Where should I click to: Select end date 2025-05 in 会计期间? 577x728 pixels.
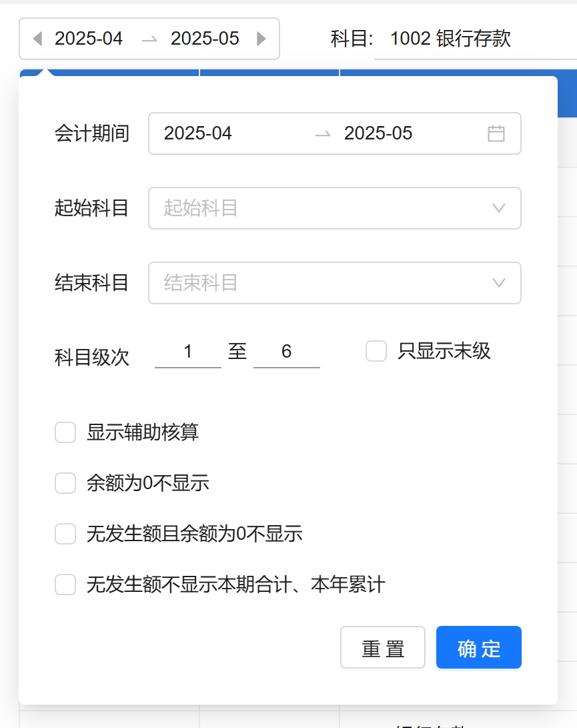(x=378, y=133)
